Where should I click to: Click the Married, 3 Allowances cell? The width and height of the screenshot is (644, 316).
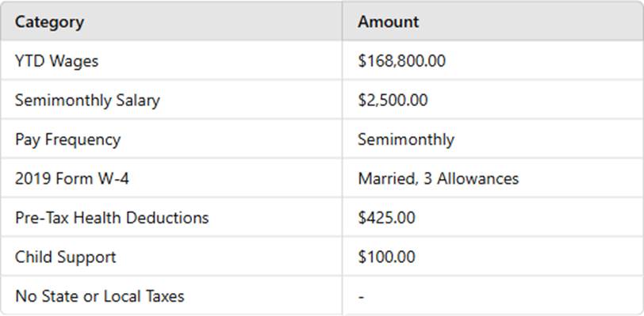[438, 179]
